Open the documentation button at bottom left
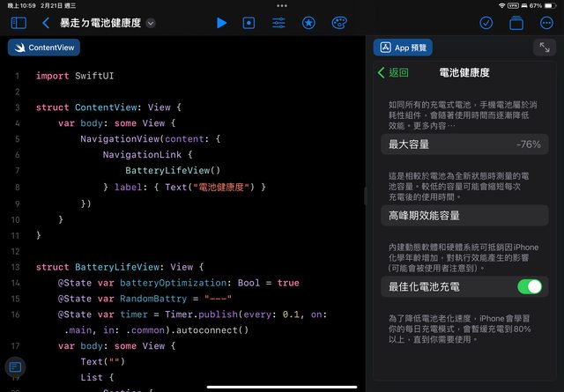Screen dimensions: 564x392 coord(15,367)
